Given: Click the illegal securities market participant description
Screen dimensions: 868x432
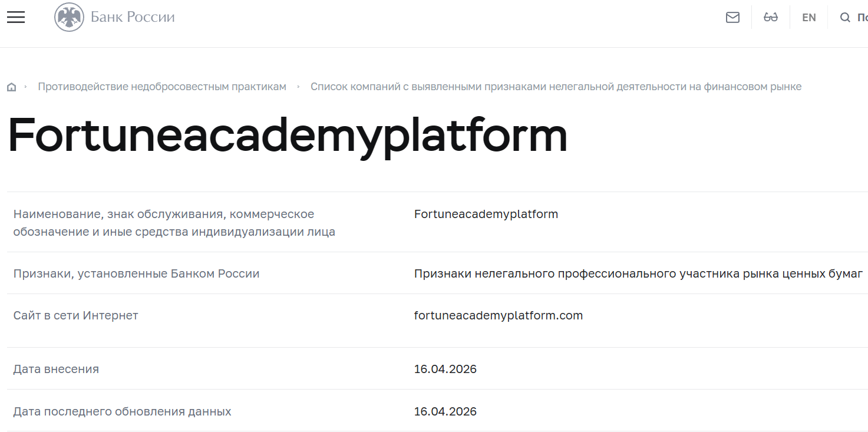Looking at the screenshot, I should coord(638,273).
